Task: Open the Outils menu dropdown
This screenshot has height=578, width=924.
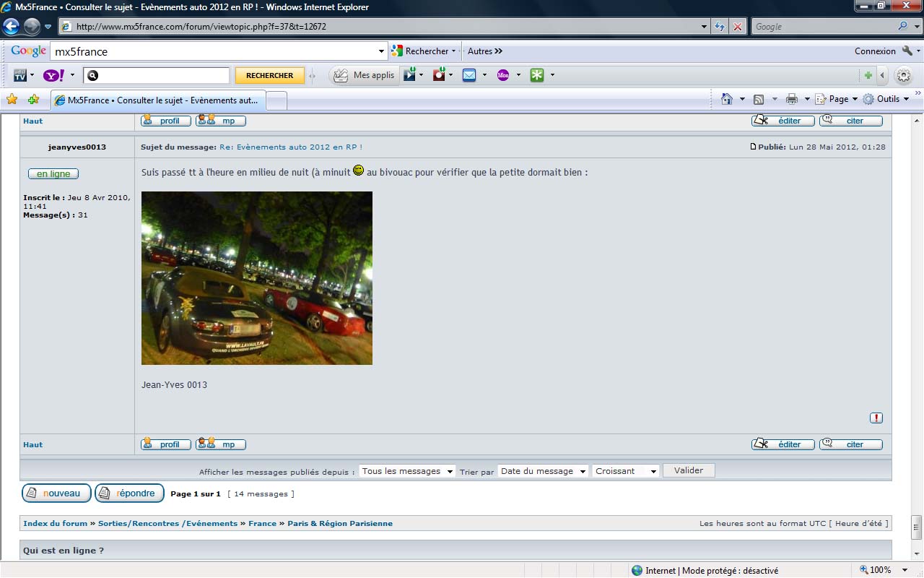Action: (x=906, y=99)
